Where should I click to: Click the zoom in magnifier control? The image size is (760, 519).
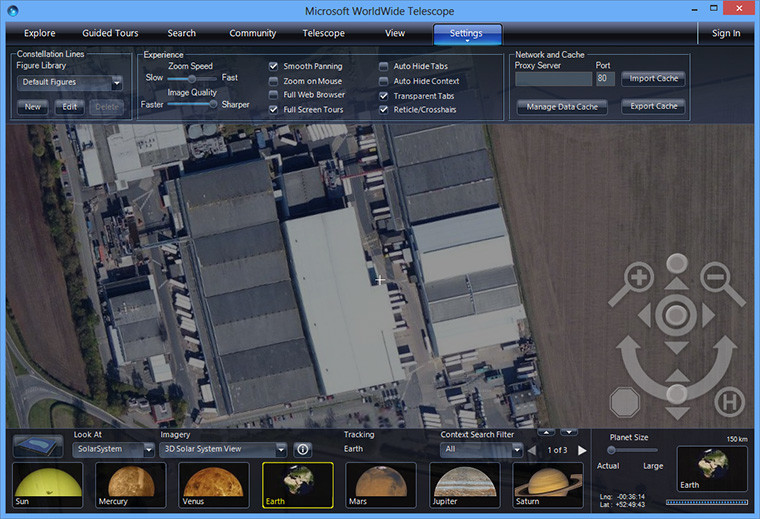pos(638,275)
